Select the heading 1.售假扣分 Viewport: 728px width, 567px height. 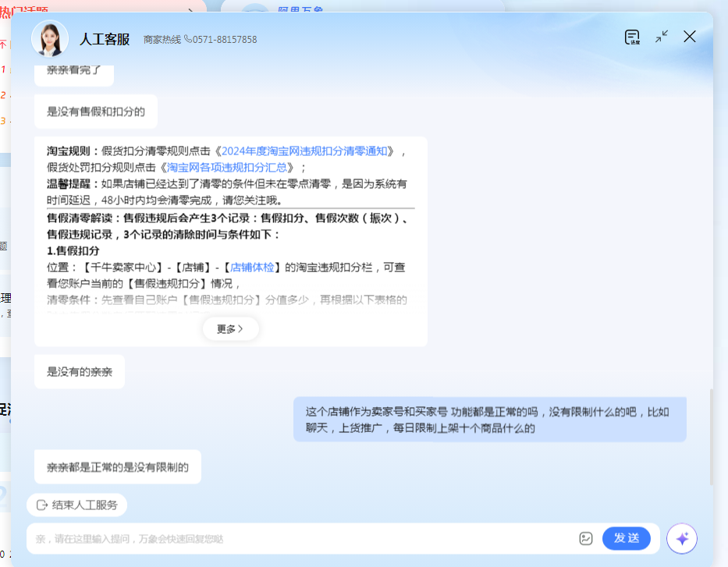coord(73,251)
